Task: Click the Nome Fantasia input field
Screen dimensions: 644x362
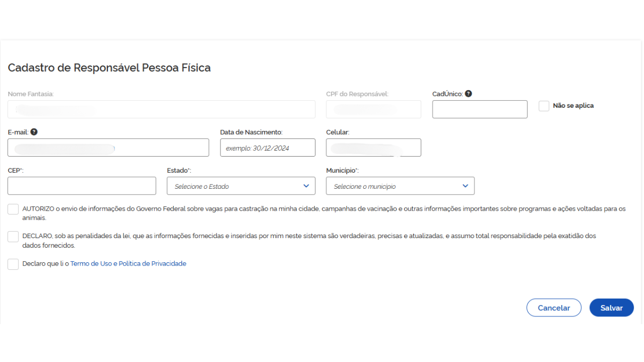Action: [161, 109]
